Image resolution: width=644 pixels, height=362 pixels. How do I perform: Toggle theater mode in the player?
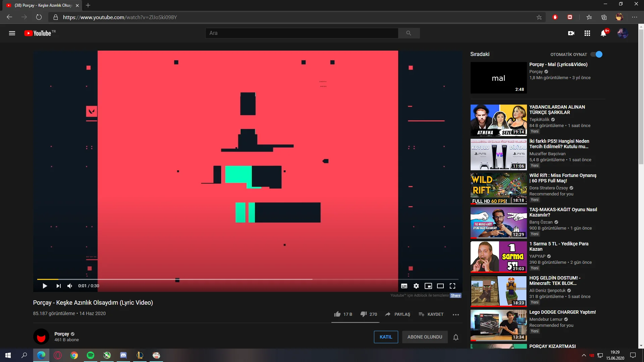click(440, 286)
